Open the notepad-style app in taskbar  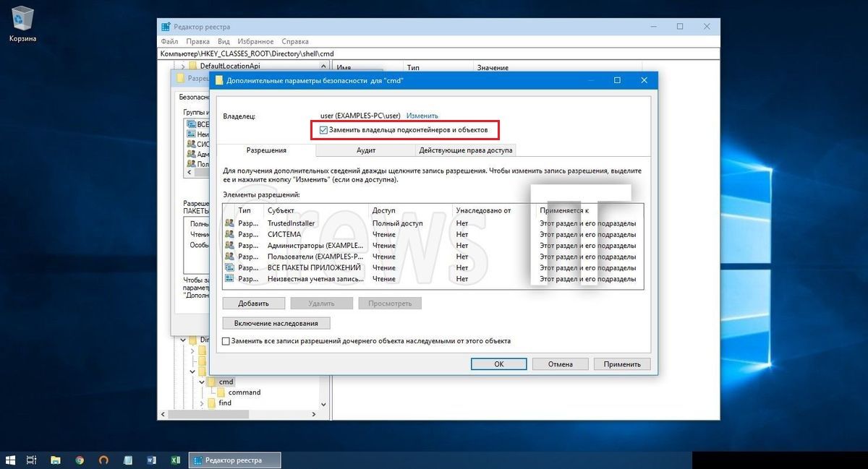click(x=128, y=460)
